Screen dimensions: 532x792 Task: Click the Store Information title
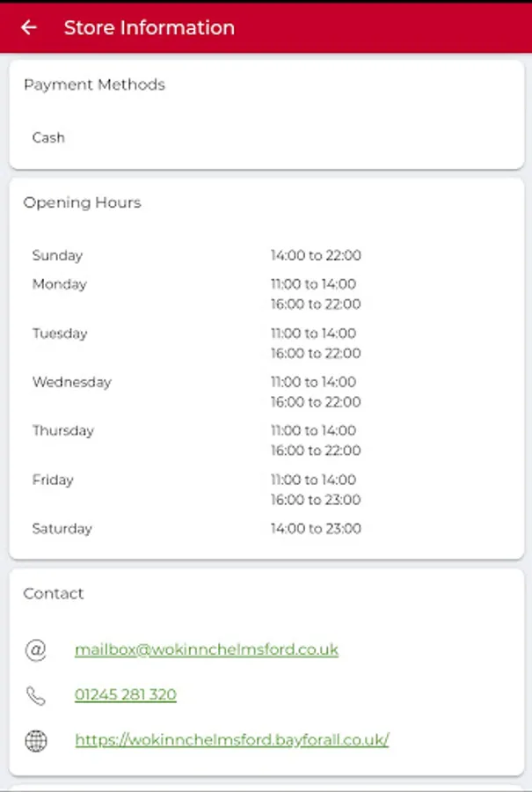click(x=149, y=27)
